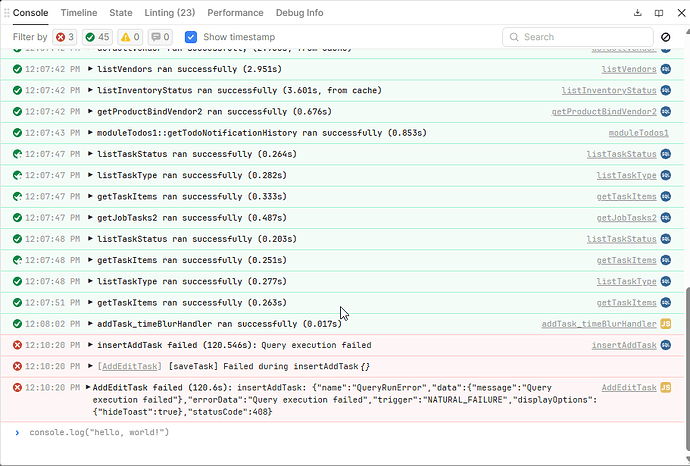
Task: Open the addTask_timeBlurHandler link
Action: click(599, 324)
